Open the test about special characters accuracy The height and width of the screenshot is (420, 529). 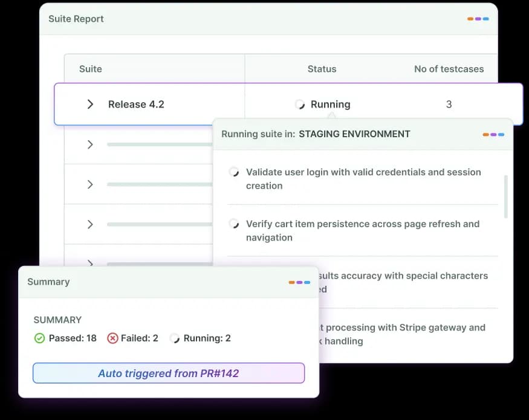click(x=403, y=282)
